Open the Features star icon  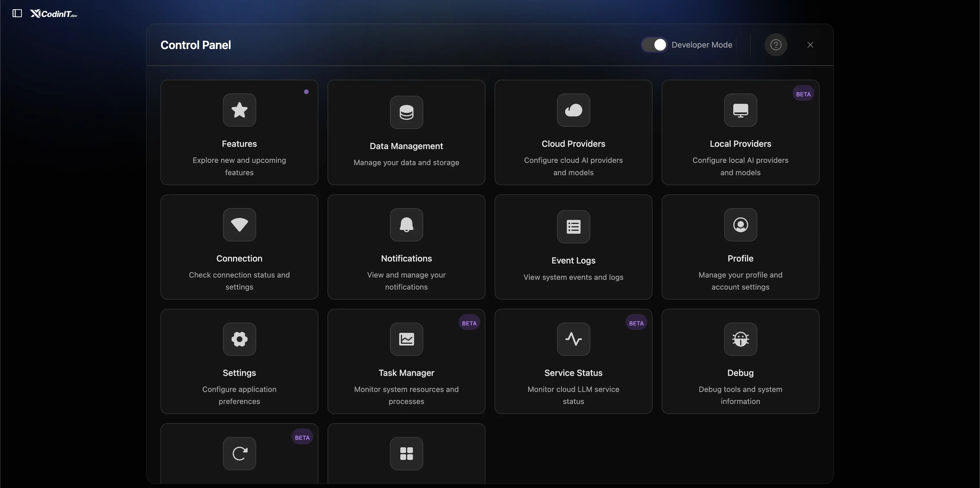[239, 110]
